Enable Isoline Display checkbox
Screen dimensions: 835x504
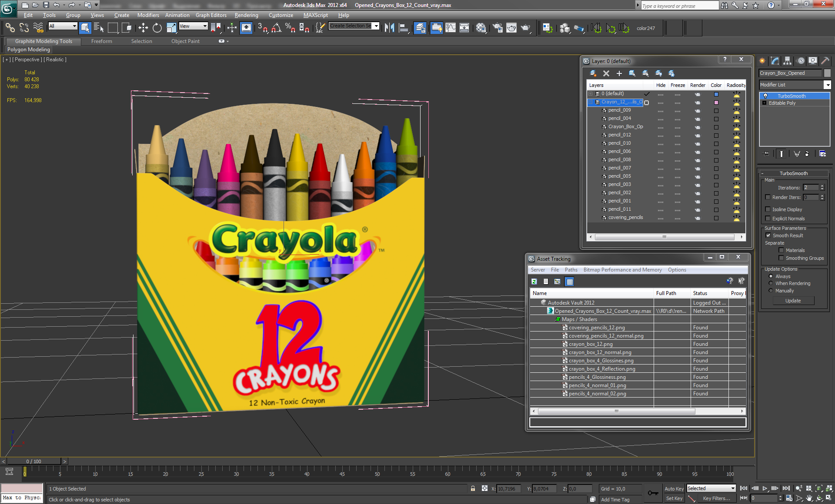768,209
